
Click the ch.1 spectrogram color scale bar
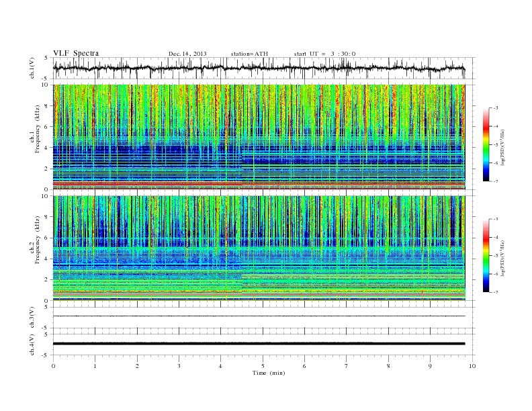486,144
